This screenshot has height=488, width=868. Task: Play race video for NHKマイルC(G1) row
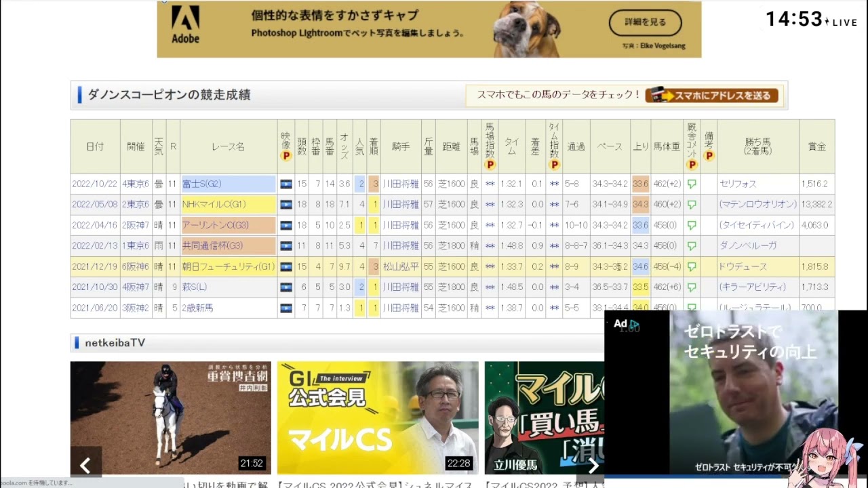[285, 204]
